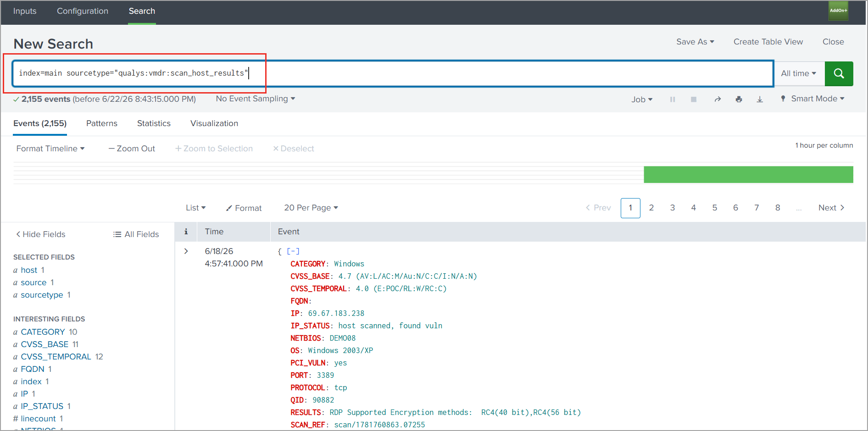Pause the search job
The height and width of the screenshot is (431, 868).
coord(673,99)
